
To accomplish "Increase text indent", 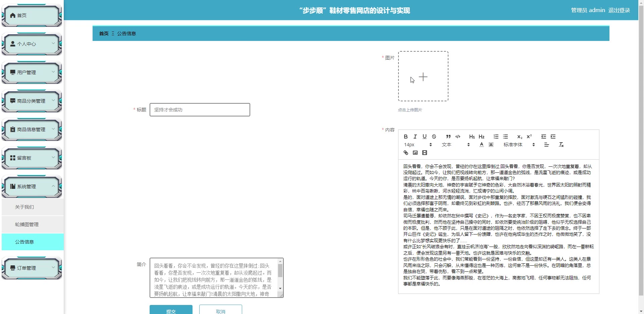I will pos(553,137).
